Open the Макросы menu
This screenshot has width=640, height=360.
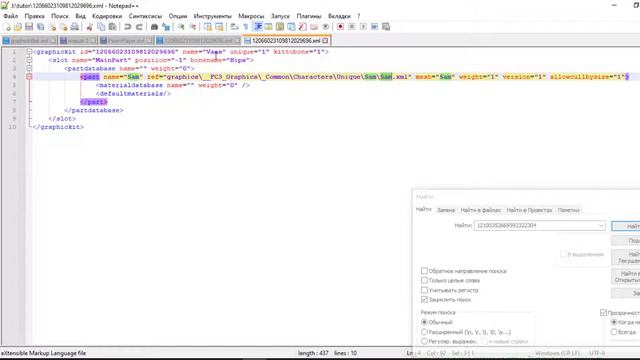coord(251,16)
